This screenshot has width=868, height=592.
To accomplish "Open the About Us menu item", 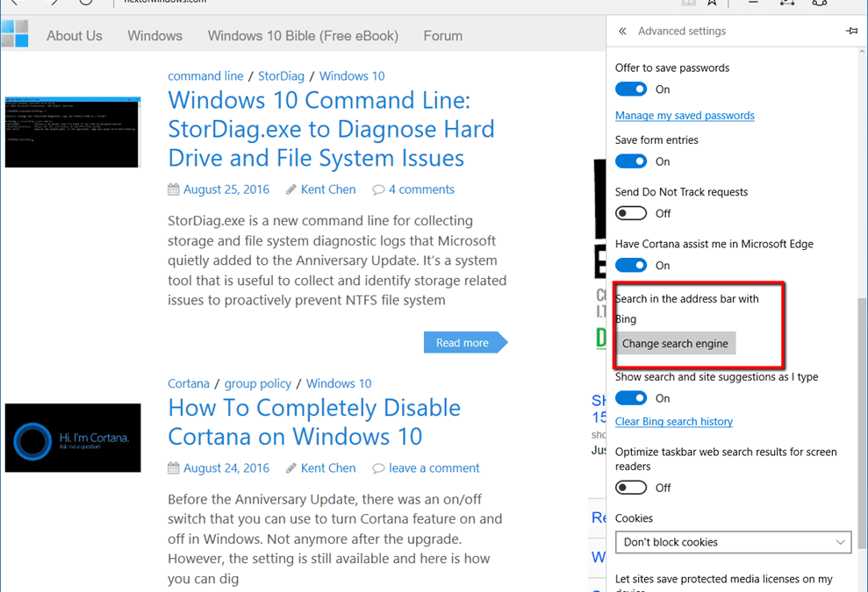I will pyautogui.click(x=75, y=36).
